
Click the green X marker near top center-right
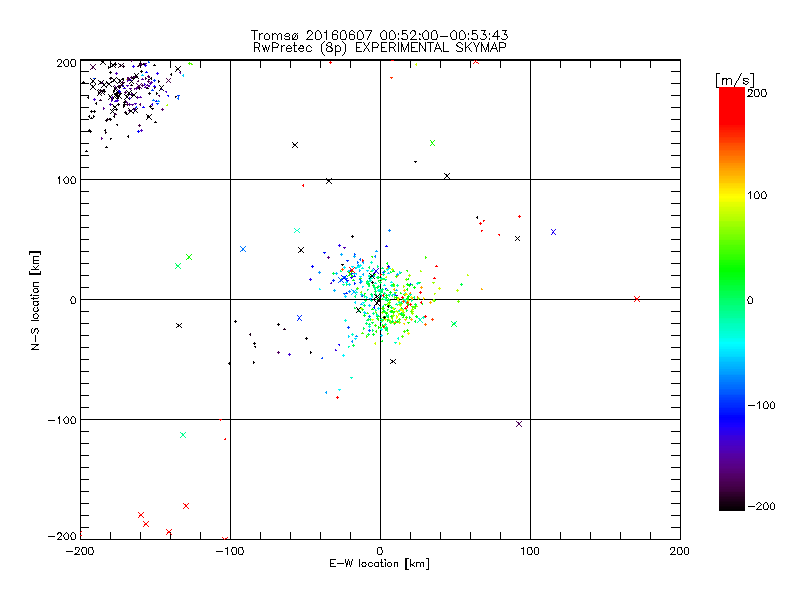click(x=432, y=143)
